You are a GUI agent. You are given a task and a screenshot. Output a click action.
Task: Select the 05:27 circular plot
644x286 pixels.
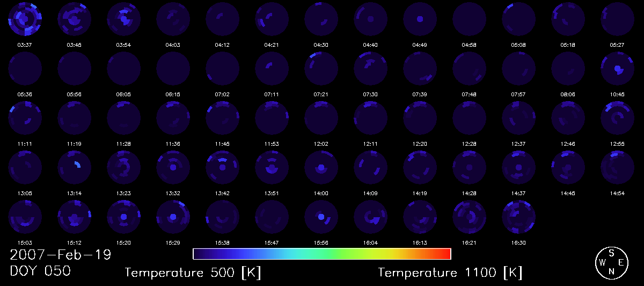click(x=618, y=19)
